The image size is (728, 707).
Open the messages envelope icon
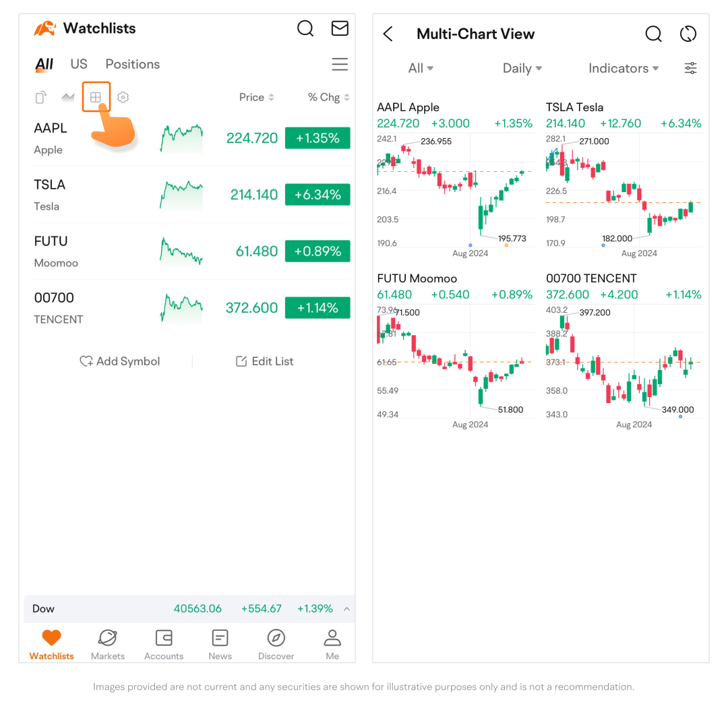point(340,28)
